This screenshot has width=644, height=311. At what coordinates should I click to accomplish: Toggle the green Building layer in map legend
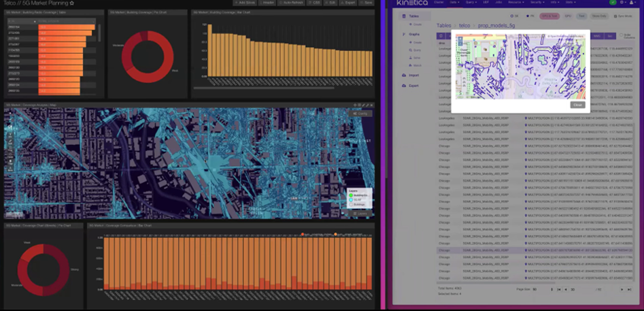[x=351, y=195]
